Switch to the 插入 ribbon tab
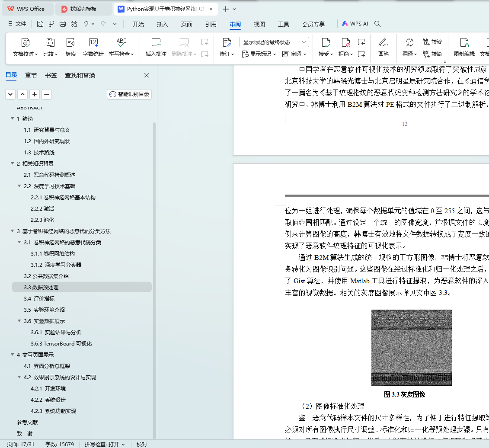Viewport: 489px width, 448px height. pyautogui.click(x=162, y=24)
